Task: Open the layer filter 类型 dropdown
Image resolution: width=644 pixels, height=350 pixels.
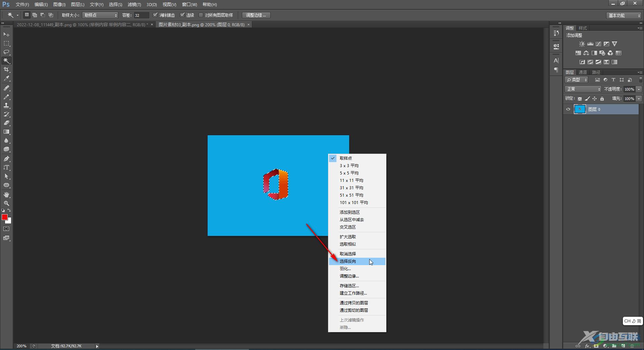Action: click(577, 80)
